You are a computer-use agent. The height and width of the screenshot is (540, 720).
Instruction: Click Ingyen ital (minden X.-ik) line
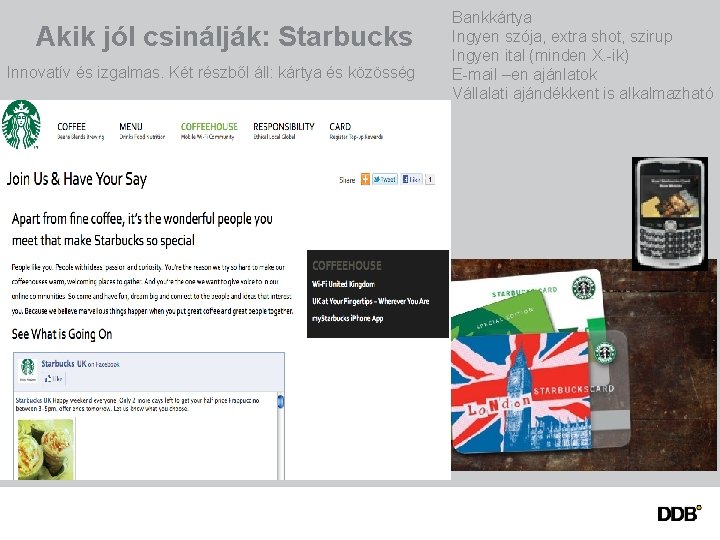point(540,56)
